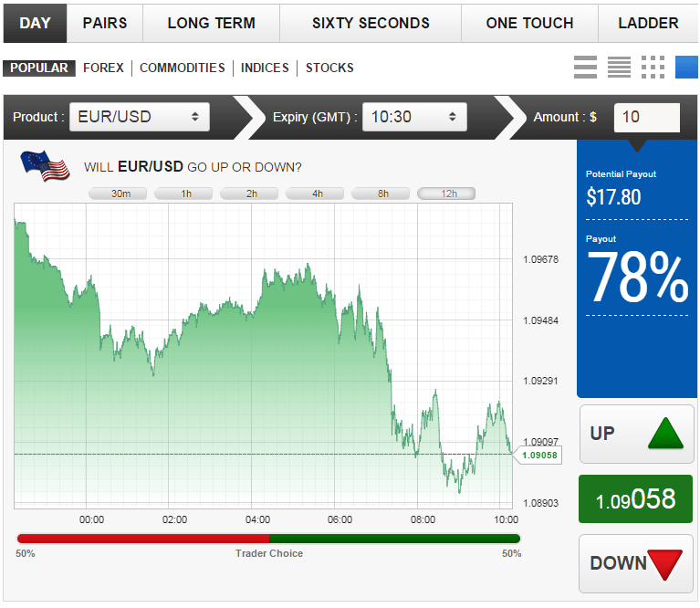The image size is (700, 608).
Task: Select the blue single-chart view icon
Action: 686,67
